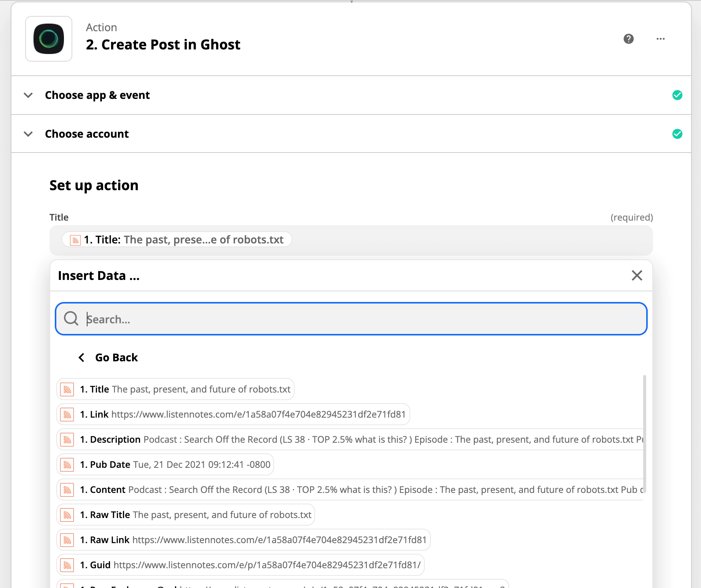Click the RSS icon beside Link field
Image resolution: width=701 pixels, height=588 pixels.
click(x=67, y=415)
